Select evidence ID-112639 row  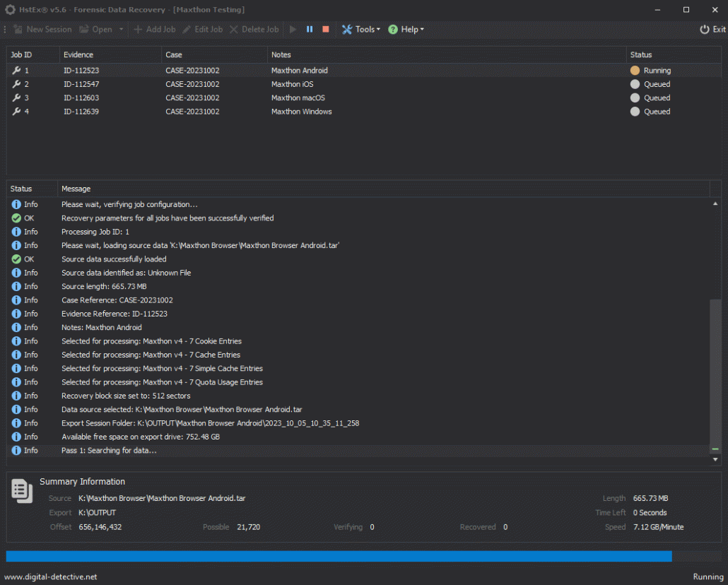pyautogui.click(x=364, y=112)
